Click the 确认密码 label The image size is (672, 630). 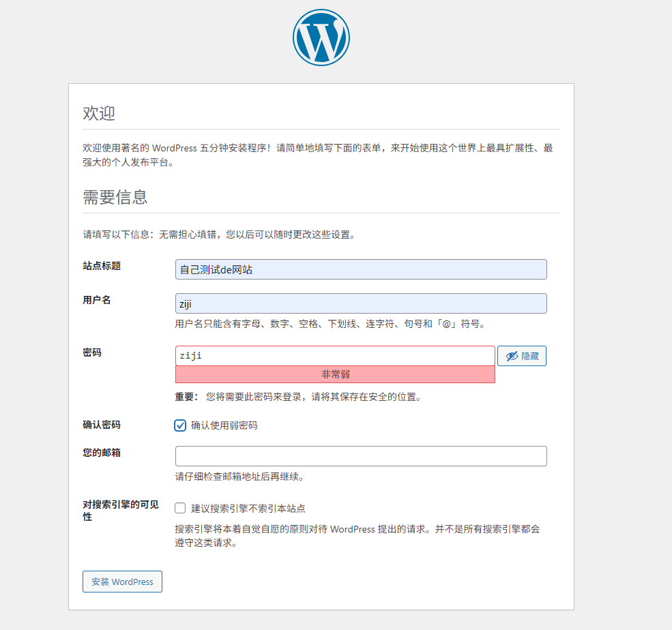(x=102, y=425)
